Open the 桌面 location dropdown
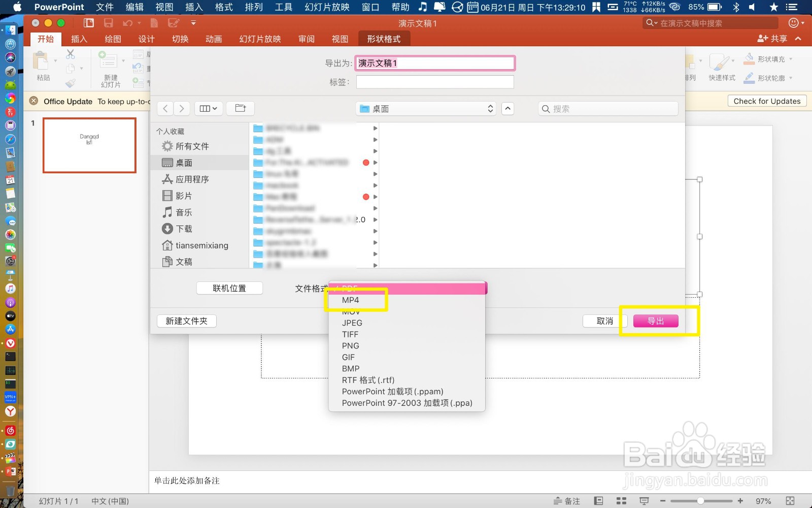The image size is (812, 508). [x=425, y=108]
